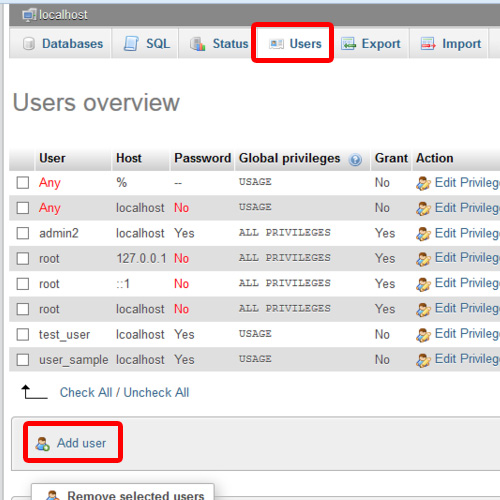Image resolution: width=500 pixels, height=500 pixels.
Task: Click the 127.0.0.1 host cell
Action: [x=141, y=259]
